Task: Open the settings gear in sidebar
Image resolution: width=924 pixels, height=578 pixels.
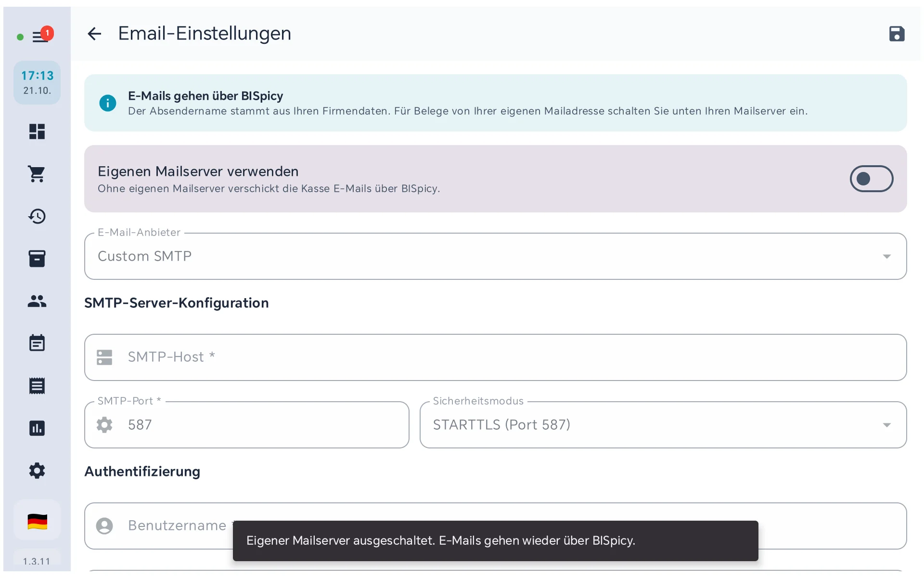Action: [37, 471]
